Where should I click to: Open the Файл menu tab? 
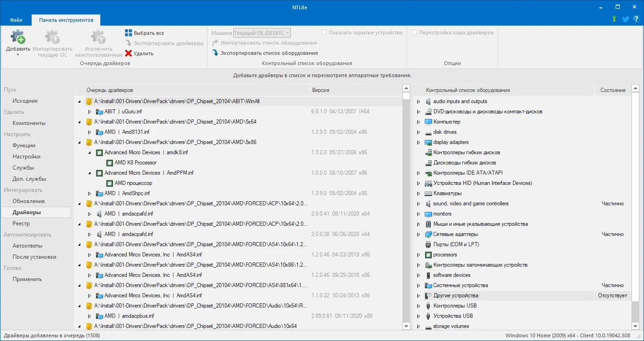[x=16, y=20]
